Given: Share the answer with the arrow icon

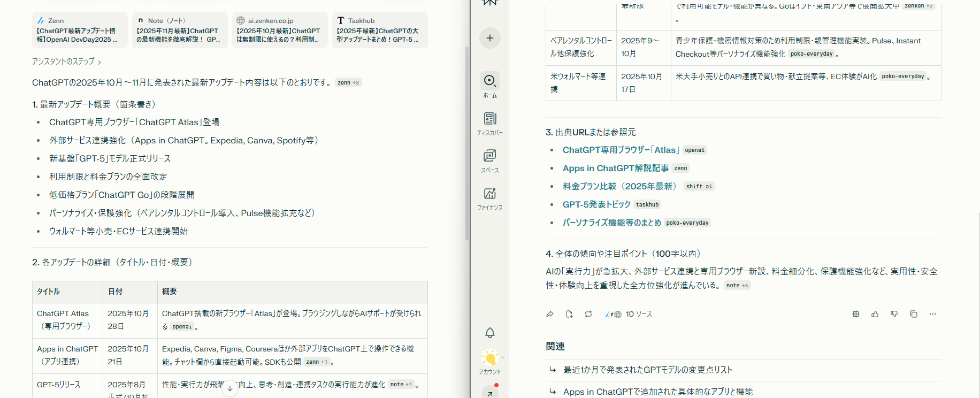Looking at the screenshot, I should 549,314.
